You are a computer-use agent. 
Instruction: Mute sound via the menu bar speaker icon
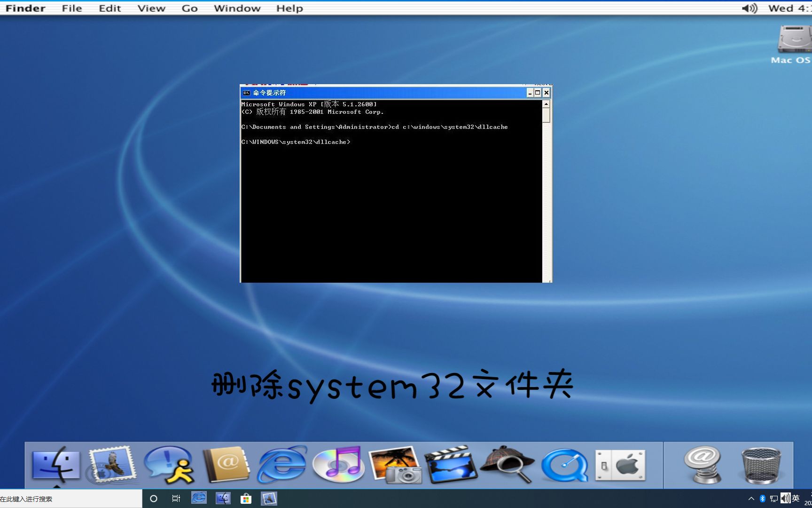pos(749,8)
